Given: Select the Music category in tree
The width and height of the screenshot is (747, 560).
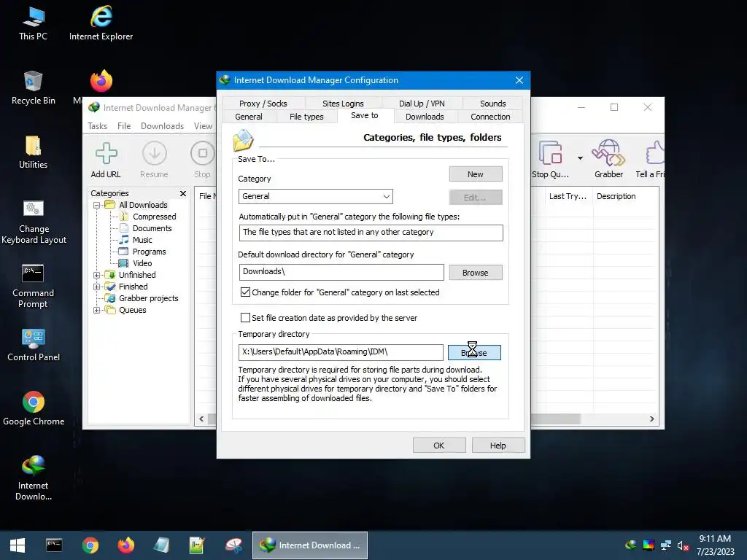Looking at the screenshot, I should pyautogui.click(x=142, y=240).
